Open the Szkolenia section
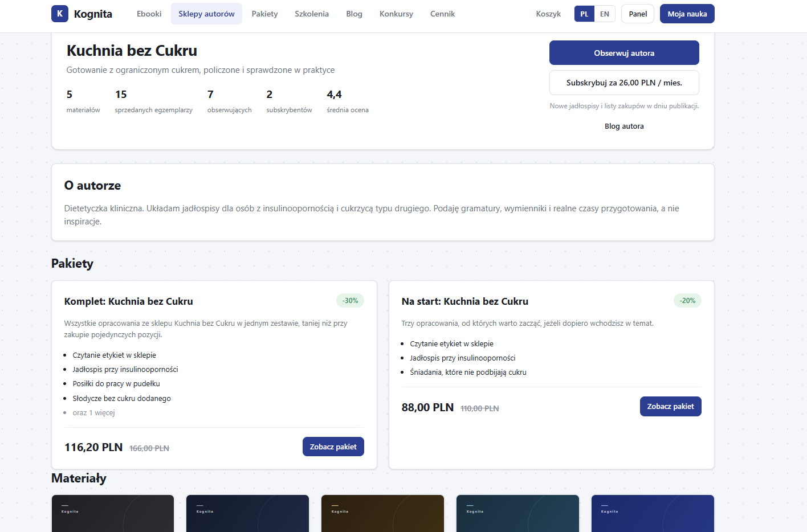This screenshot has height=532, width=807. 312,14
